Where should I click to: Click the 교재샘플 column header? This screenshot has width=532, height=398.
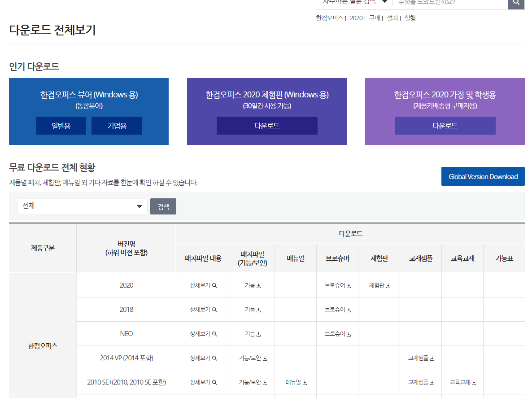click(x=421, y=258)
